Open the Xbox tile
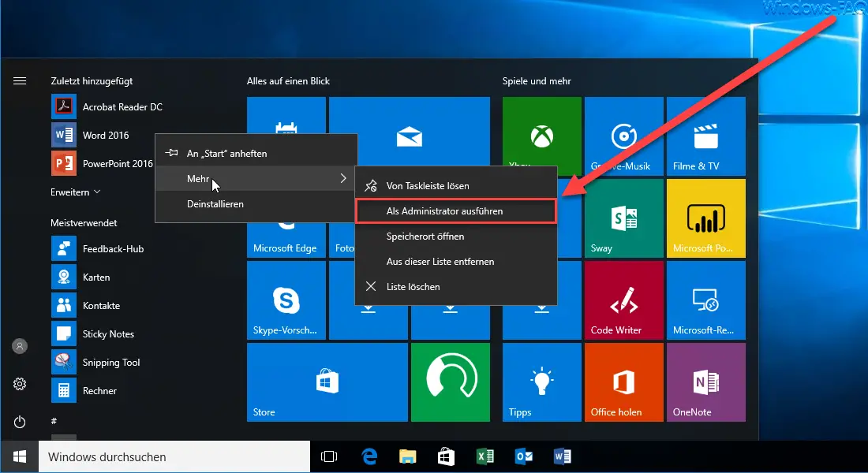 point(541,132)
